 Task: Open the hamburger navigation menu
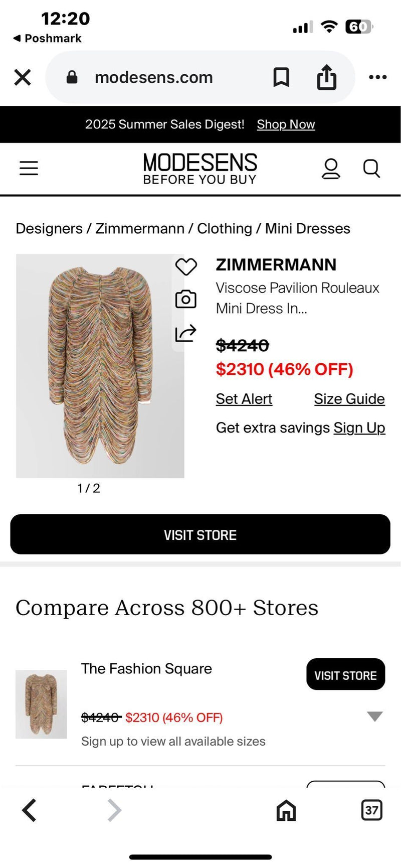point(29,168)
